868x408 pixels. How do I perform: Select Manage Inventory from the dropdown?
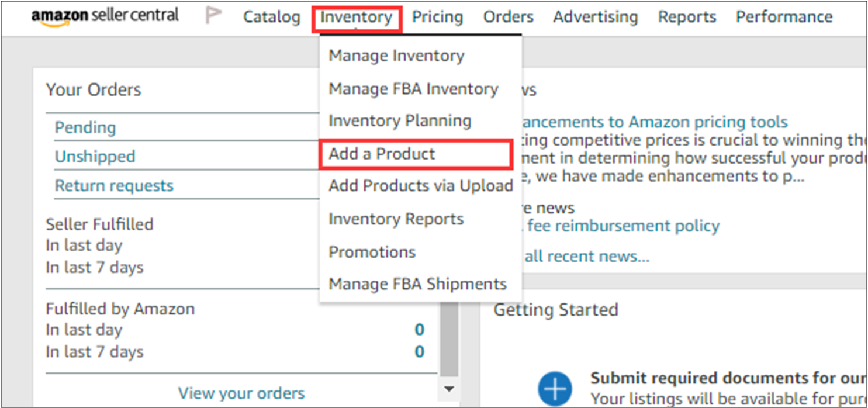click(396, 56)
